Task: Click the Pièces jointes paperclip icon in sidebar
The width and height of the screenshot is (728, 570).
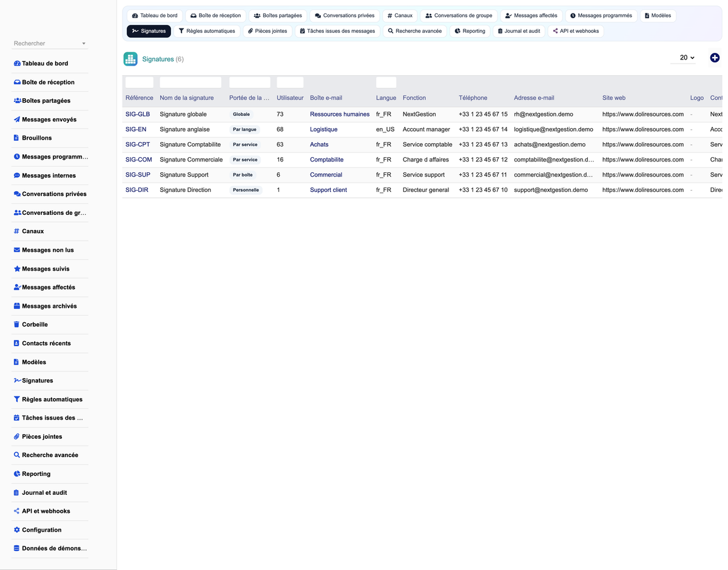Action: click(16, 436)
